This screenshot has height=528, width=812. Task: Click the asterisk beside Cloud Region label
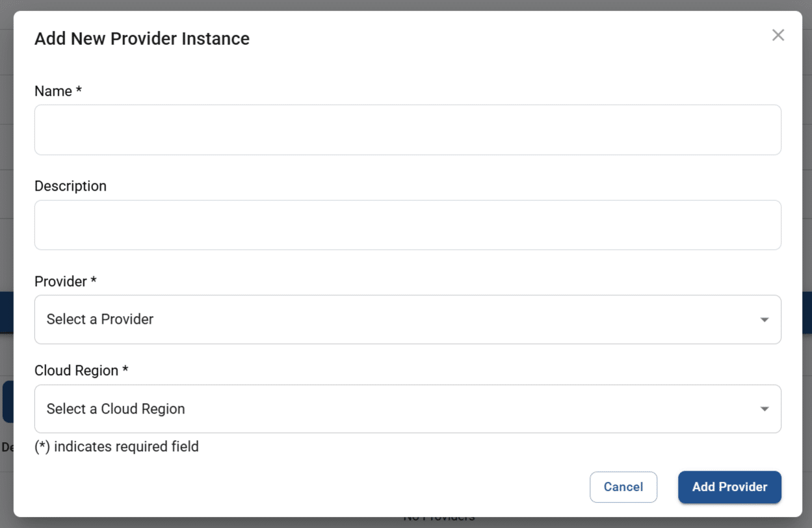[x=125, y=370]
